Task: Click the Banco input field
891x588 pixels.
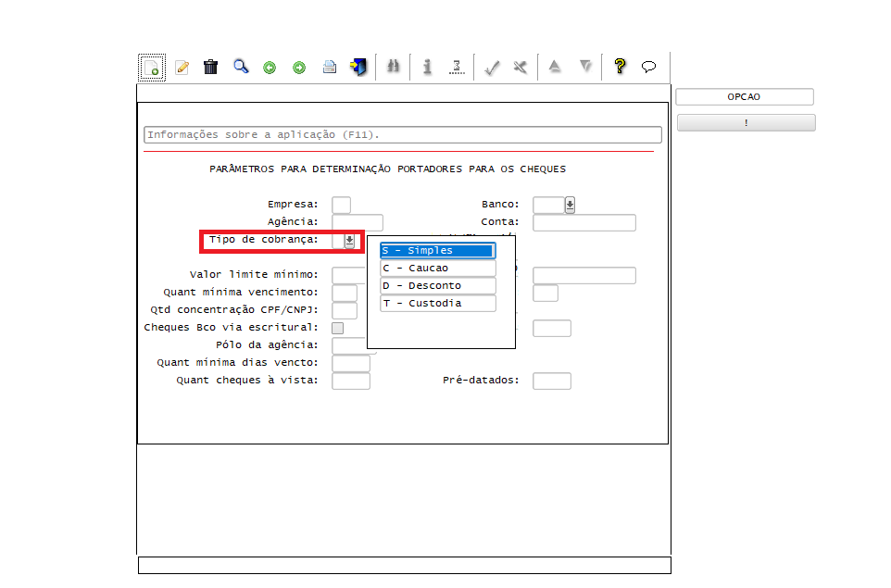Action: point(549,205)
